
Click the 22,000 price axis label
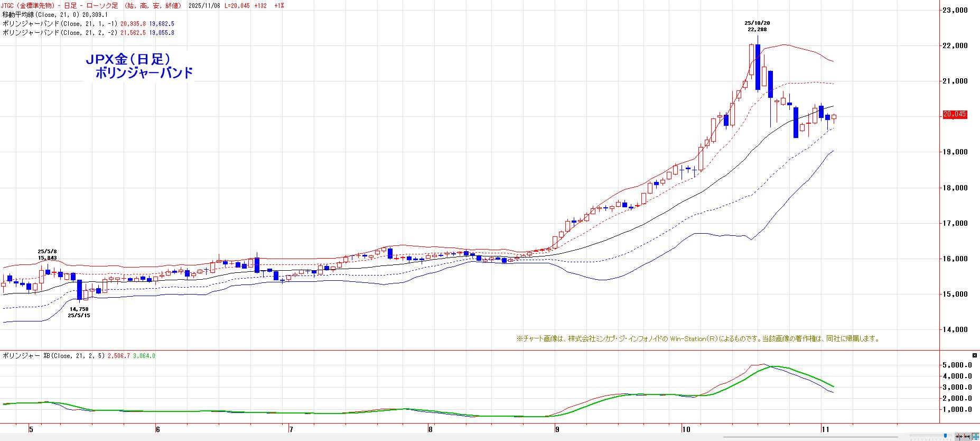[x=955, y=45]
